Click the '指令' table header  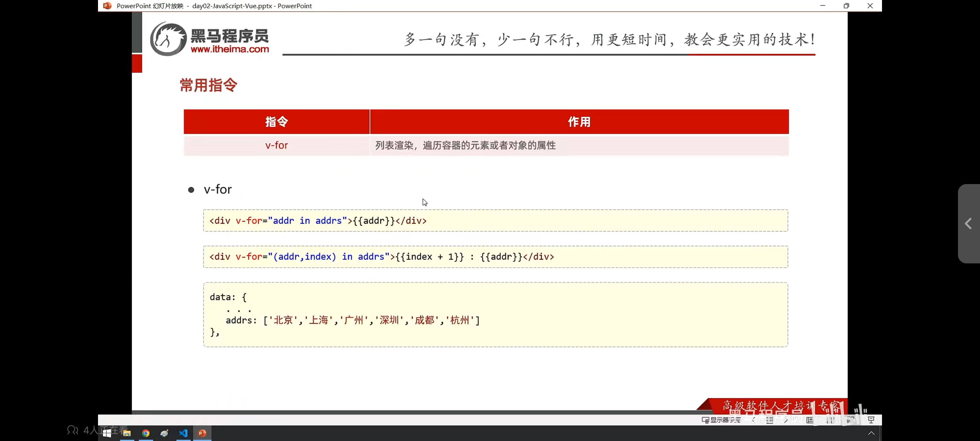[x=277, y=122]
